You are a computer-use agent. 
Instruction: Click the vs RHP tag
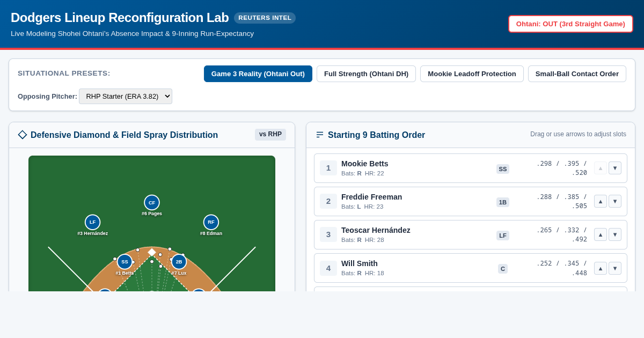click(x=270, y=134)
